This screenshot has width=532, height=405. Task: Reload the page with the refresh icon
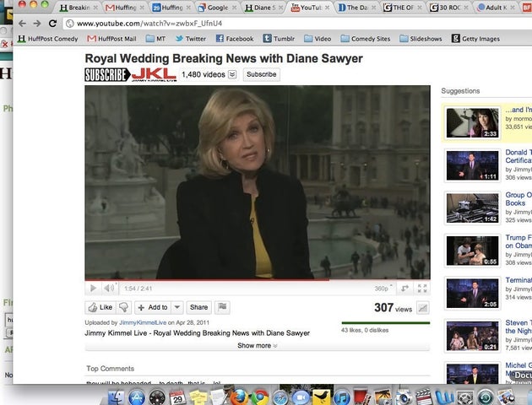coord(52,24)
